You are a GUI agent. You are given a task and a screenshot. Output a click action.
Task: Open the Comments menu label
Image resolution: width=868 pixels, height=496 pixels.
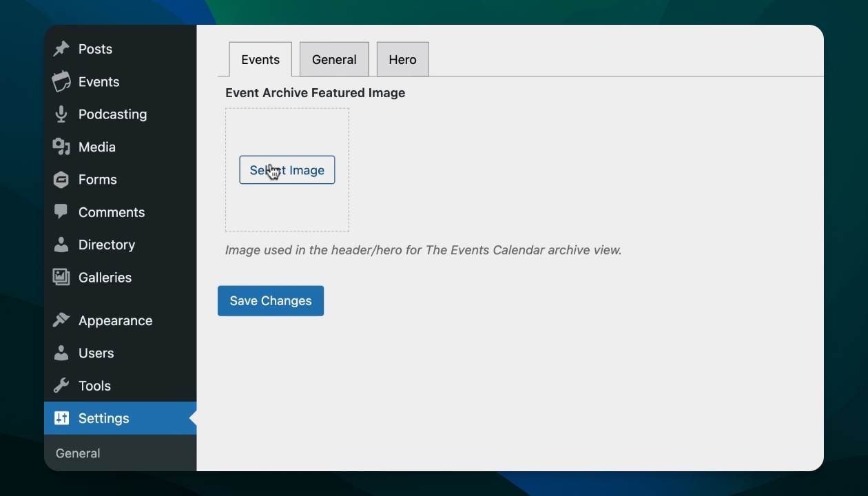coord(112,212)
